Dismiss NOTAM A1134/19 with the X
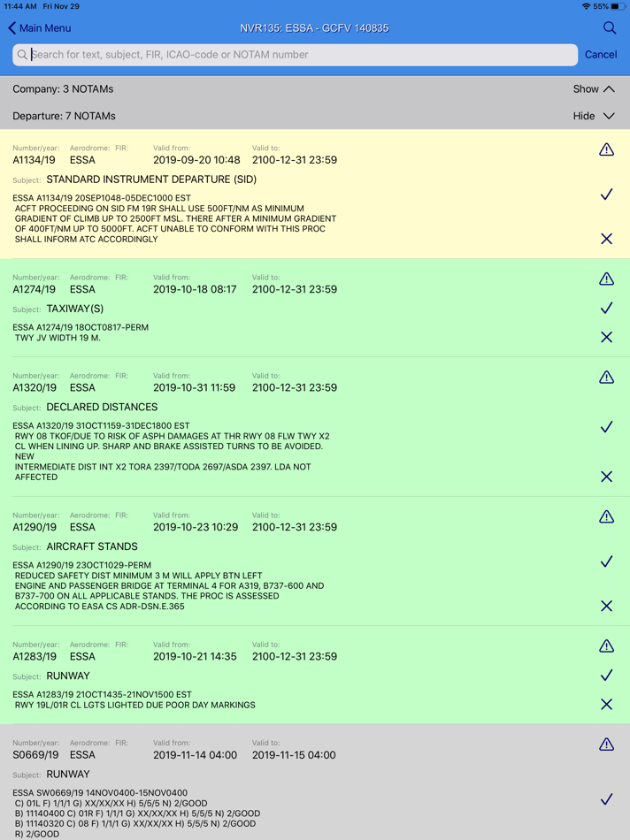Screen dimensions: 630x840 tap(606, 239)
